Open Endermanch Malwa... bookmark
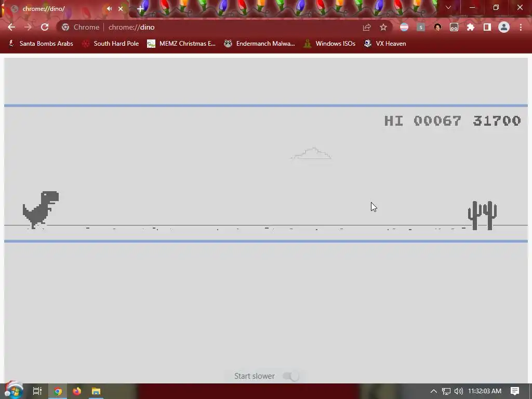The height and width of the screenshot is (399, 532). coord(259,44)
